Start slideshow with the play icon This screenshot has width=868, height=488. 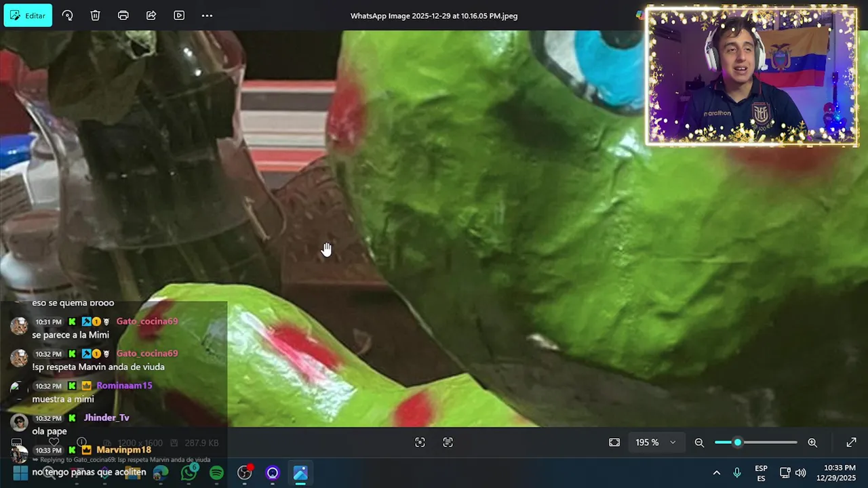179,16
